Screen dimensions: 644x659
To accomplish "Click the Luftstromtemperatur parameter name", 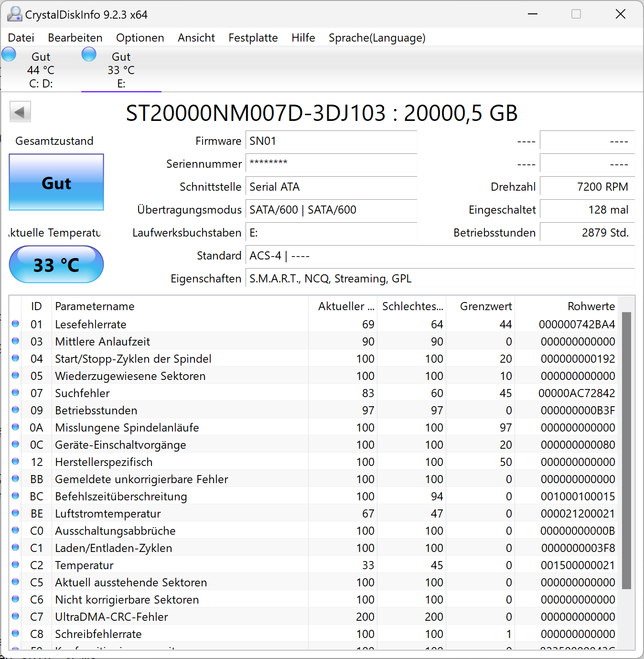I will pos(108,514).
